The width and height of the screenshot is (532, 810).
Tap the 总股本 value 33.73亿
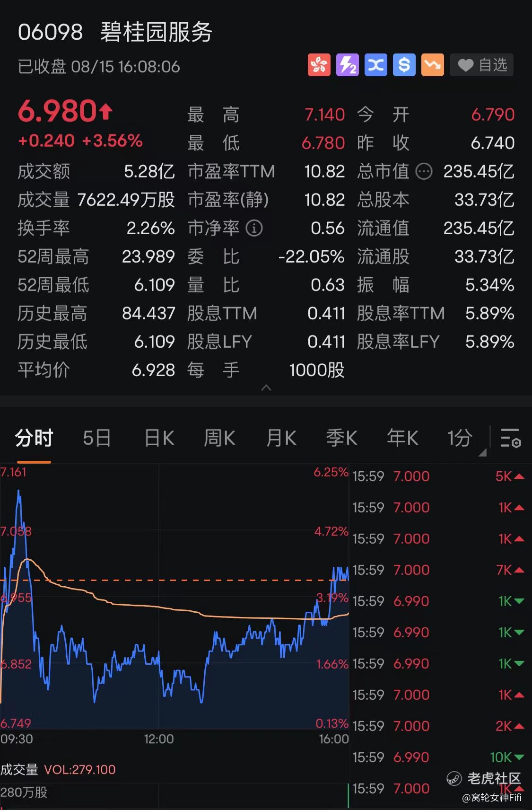[x=484, y=200]
